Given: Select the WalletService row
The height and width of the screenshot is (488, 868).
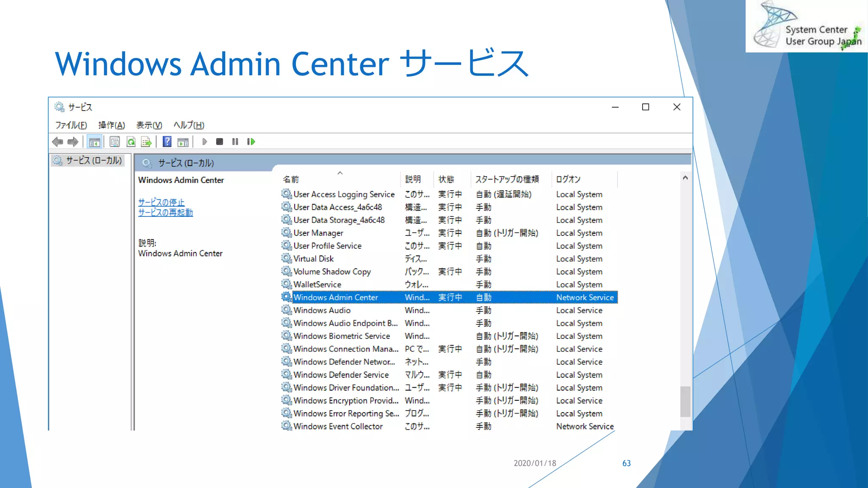Looking at the screenshot, I should point(449,284).
